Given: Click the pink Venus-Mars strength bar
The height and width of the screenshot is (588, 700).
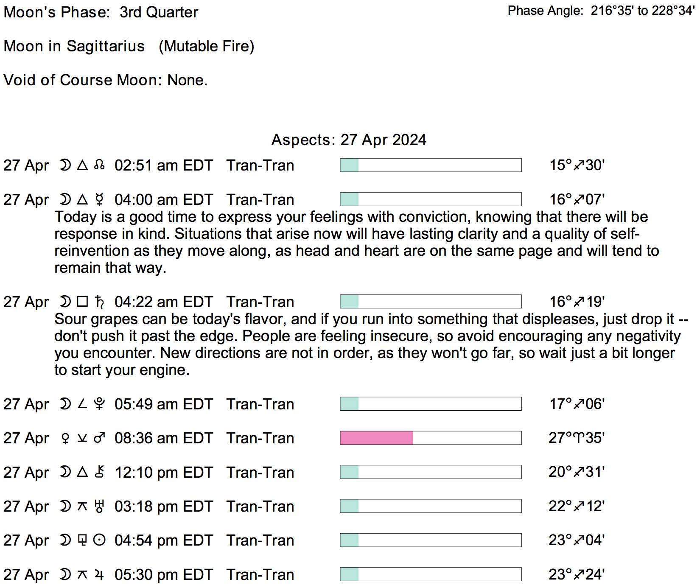Looking at the screenshot, I should (x=376, y=438).
